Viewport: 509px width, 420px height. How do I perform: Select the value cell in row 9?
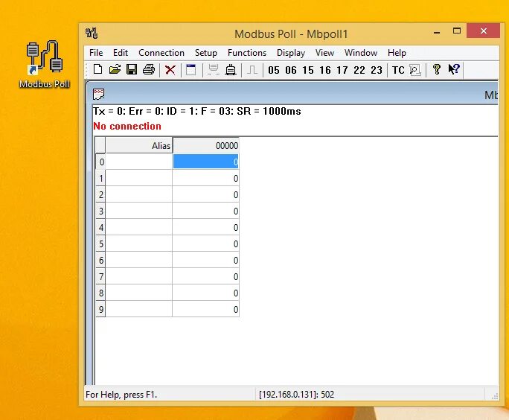[206, 309]
